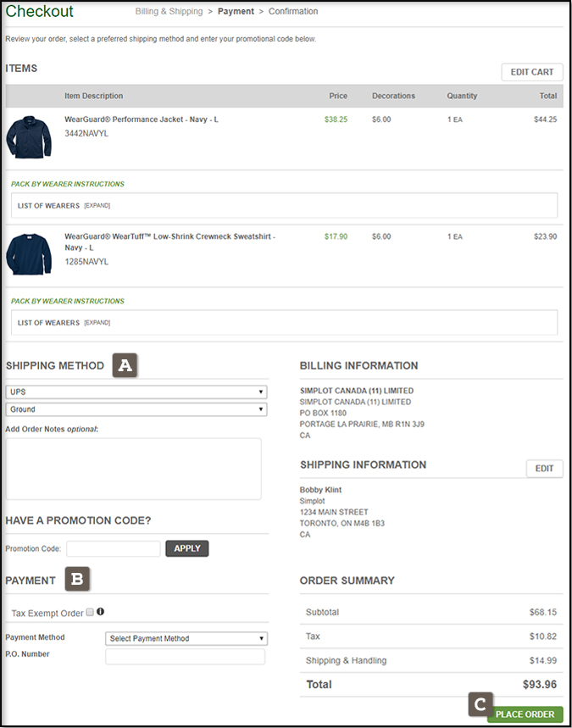Enable the Tax Exempt Order checkbox

[90, 612]
